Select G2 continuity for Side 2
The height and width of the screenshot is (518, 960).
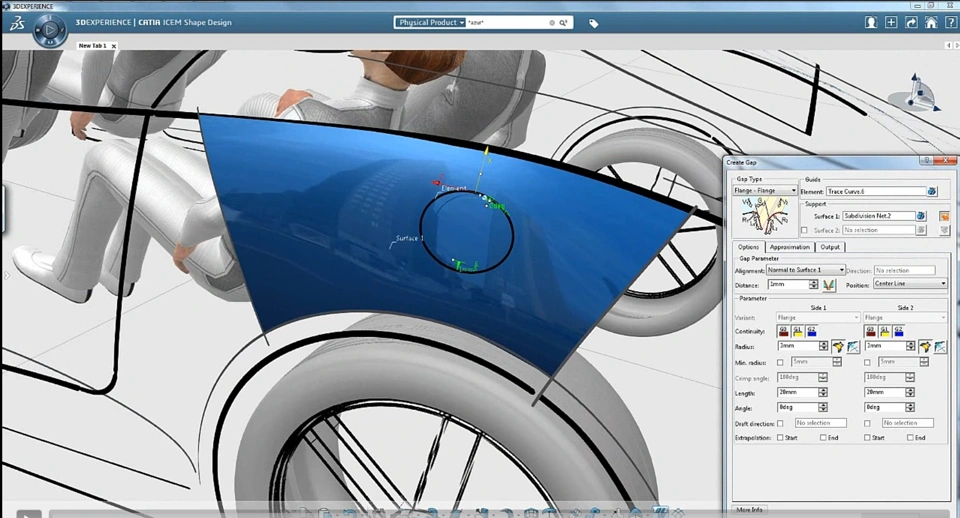[898, 331]
